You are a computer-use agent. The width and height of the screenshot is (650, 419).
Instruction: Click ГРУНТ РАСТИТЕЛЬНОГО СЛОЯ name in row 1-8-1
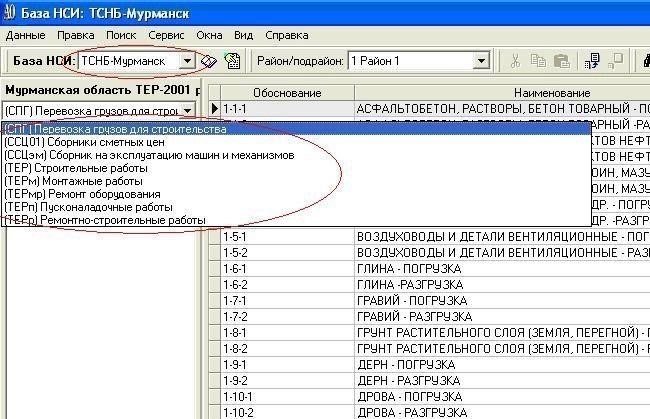click(x=502, y=333)
